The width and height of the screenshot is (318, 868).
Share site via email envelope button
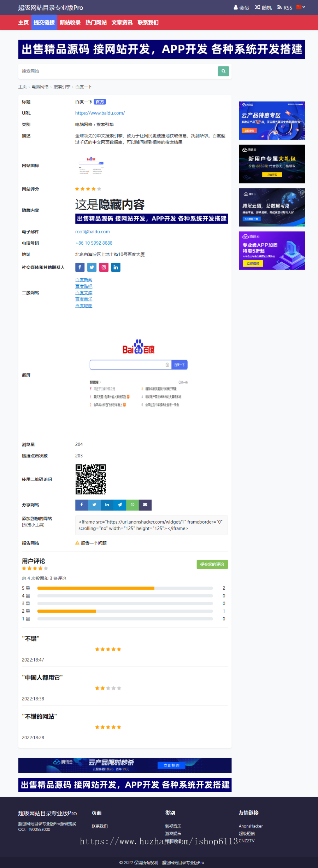point(145,505)
